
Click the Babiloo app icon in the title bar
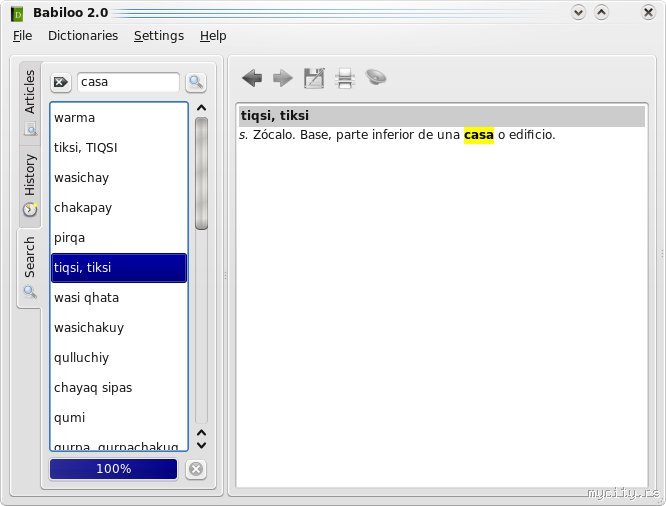17,14
